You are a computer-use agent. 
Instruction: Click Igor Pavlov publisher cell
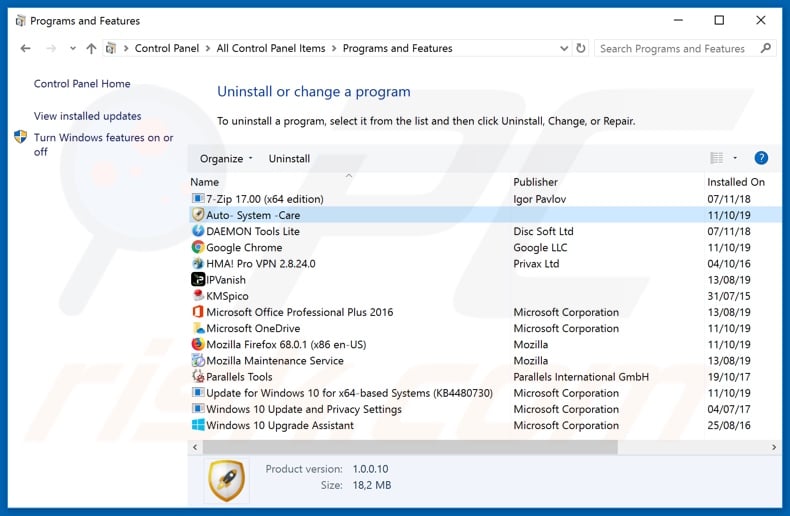tap(540, 199)
